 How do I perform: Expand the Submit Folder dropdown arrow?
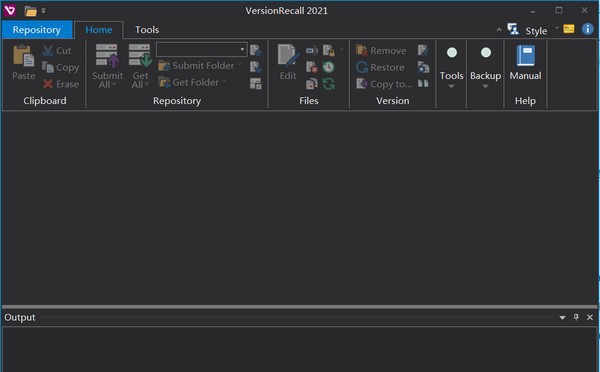[x=240, y=65]
